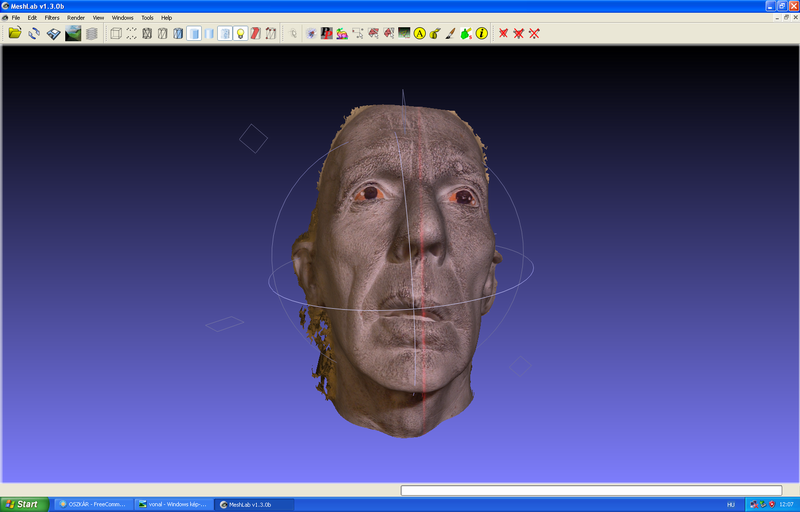The image size is (800, 512).
Task: Click the Open file folder icon
Action: tap(15, 33)
